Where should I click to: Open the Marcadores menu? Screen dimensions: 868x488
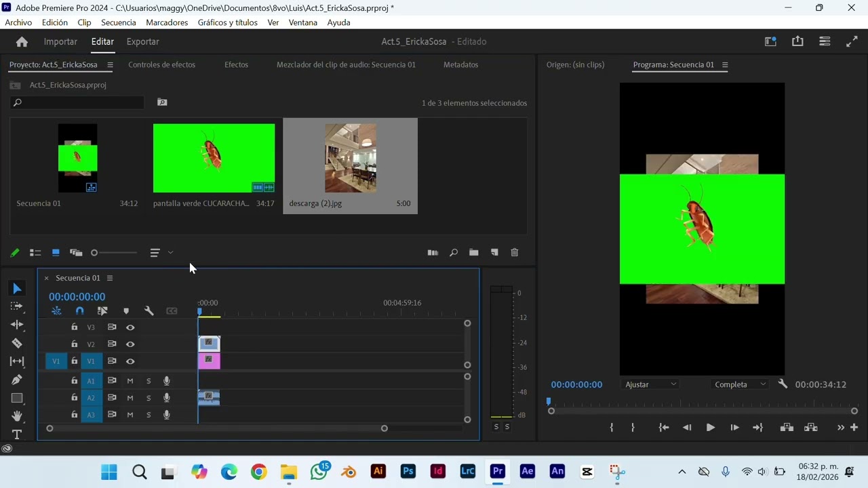[167, 22]
